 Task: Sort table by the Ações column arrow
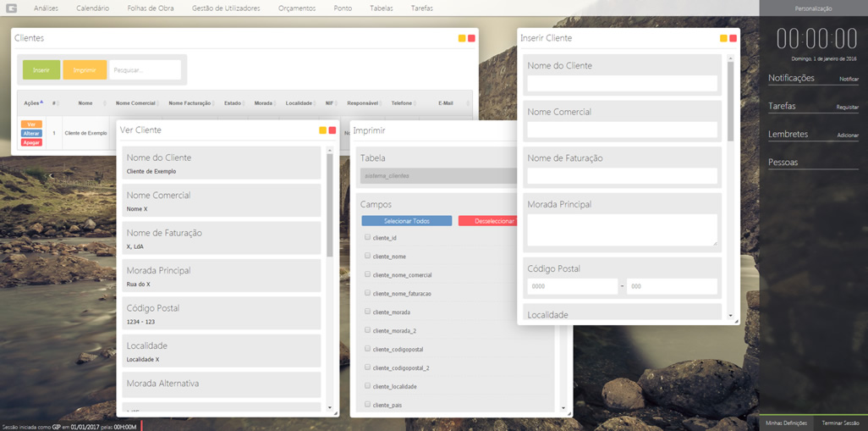coord(41,102)
